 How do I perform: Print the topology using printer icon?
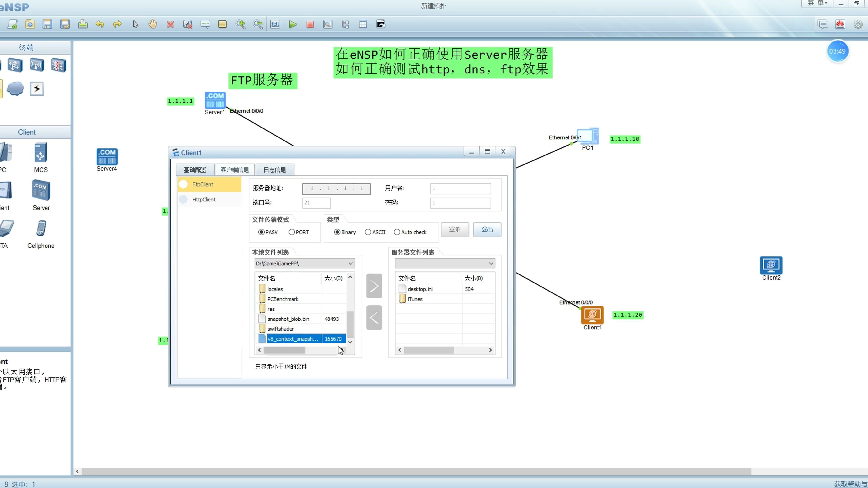click(x=82, y=24)
